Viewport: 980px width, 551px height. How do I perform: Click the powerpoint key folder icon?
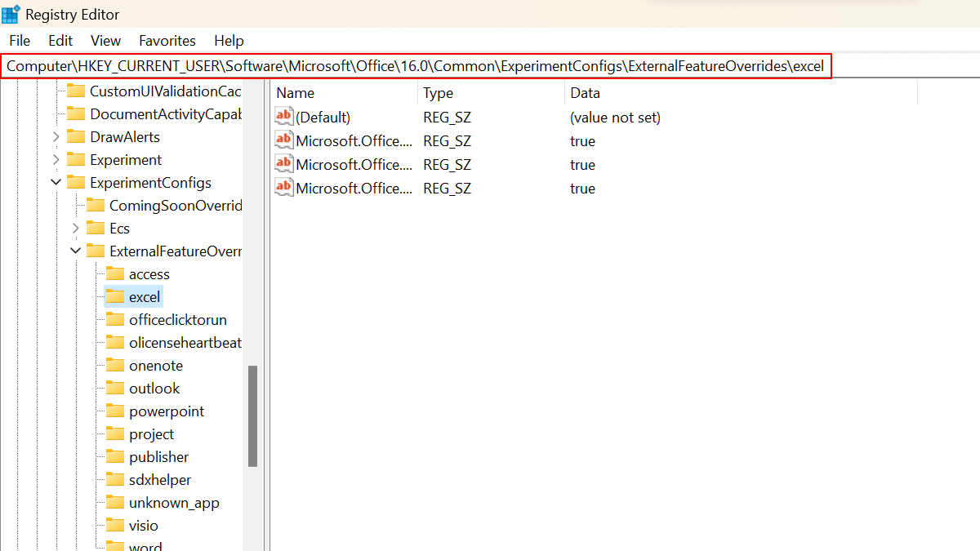click(x=115, y=411)
